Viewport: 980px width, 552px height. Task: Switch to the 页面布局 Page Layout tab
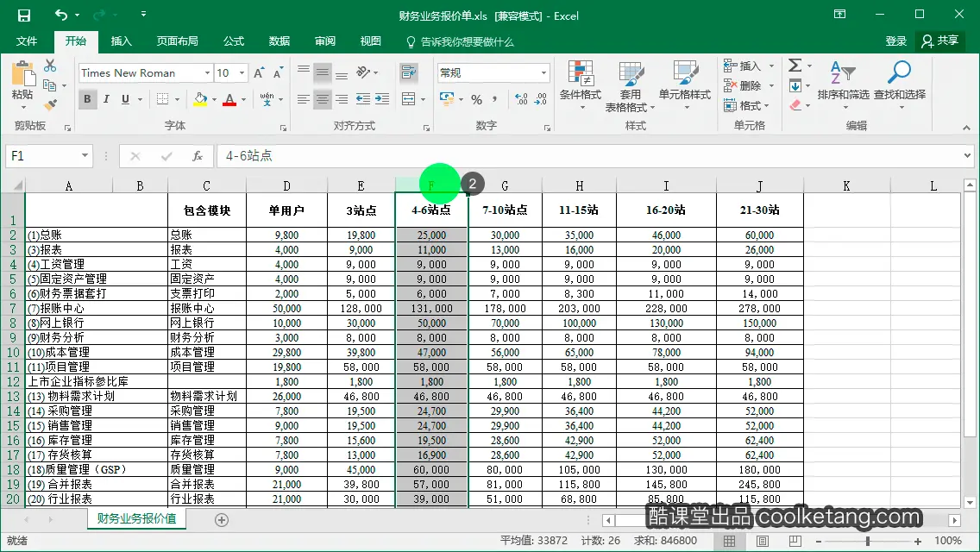178,41
